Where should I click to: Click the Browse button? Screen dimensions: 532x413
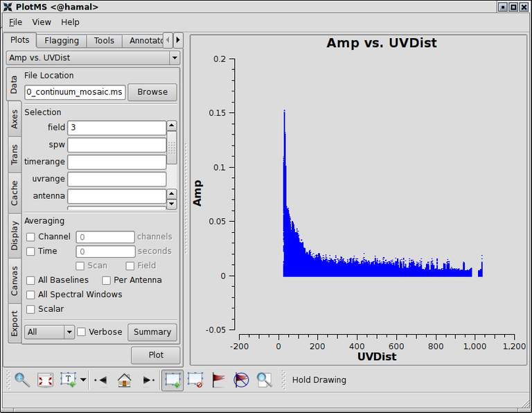point(152,91)
